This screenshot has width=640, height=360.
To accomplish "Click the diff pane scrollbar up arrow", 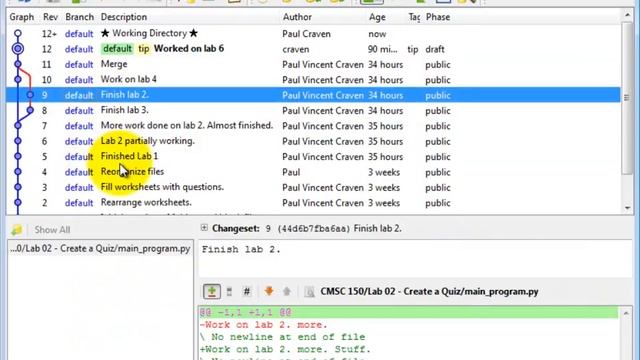I will (626, 313).
